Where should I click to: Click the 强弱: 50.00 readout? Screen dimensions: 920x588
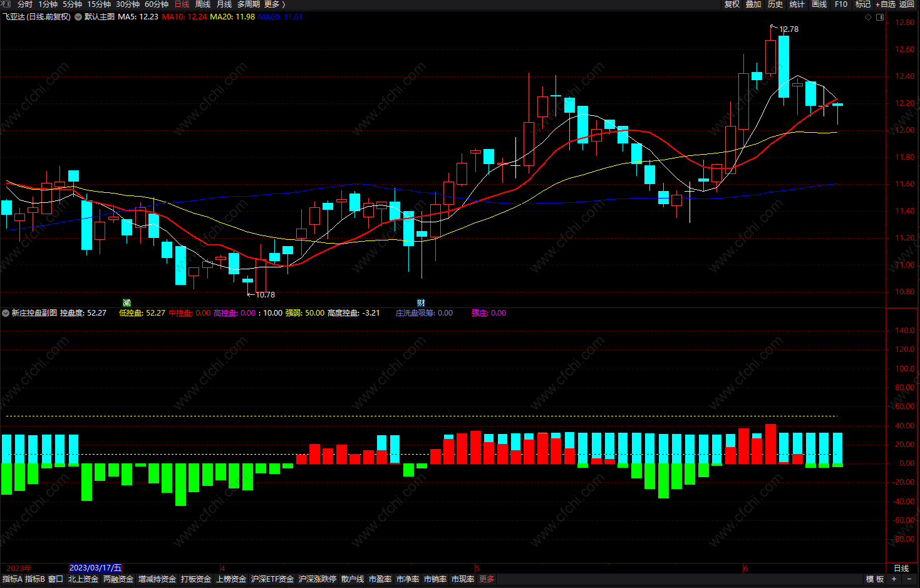(305, 313)
